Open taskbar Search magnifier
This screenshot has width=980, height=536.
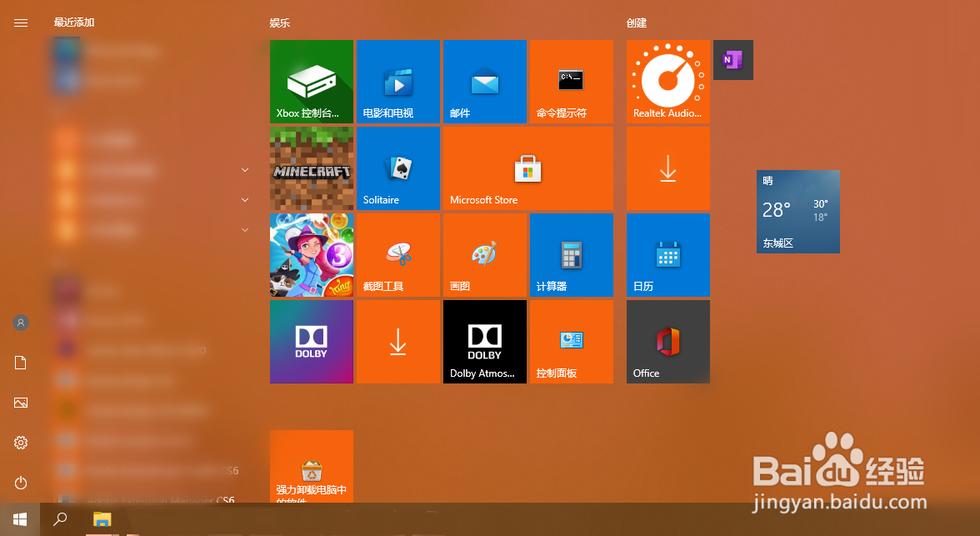[60, 519]
